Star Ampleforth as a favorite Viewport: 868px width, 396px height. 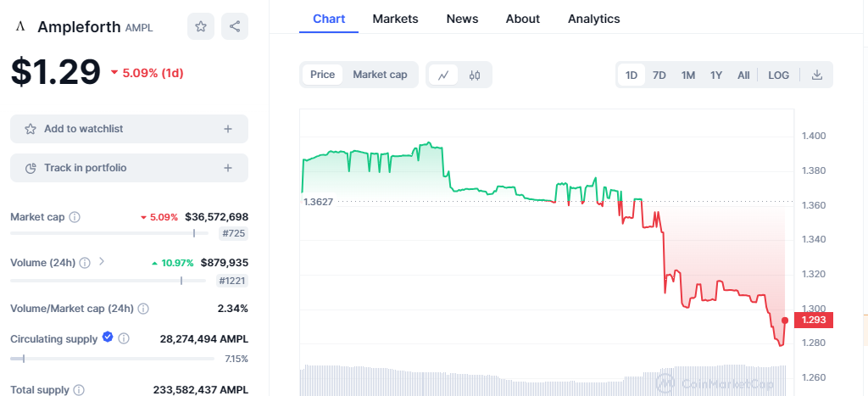(x=201, y=26)
